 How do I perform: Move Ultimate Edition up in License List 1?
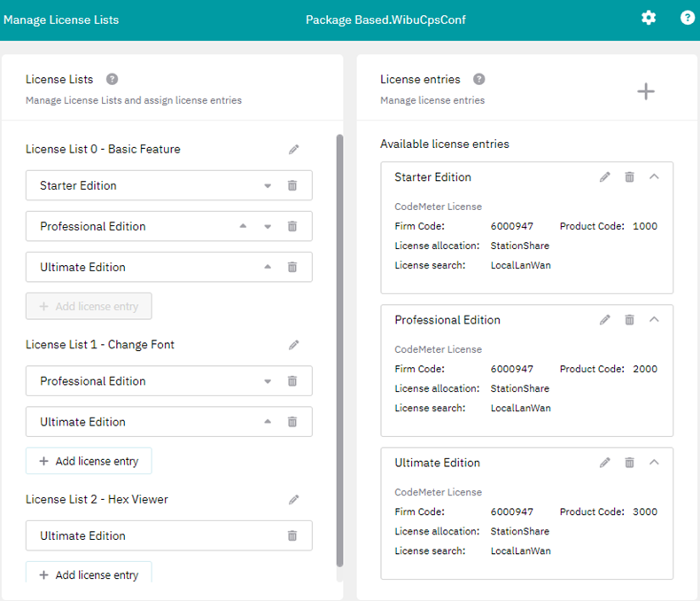coord(268,422)
